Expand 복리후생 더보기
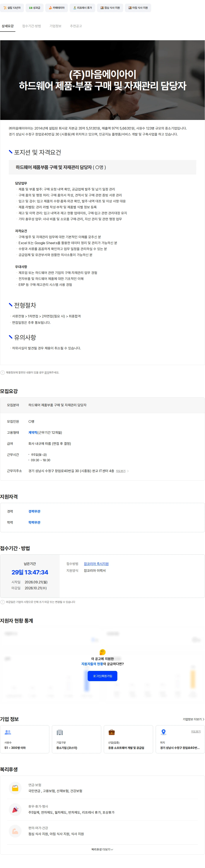The width and height of the screenshot is (205, 868). pyautogui.click(x=102, y=849)
